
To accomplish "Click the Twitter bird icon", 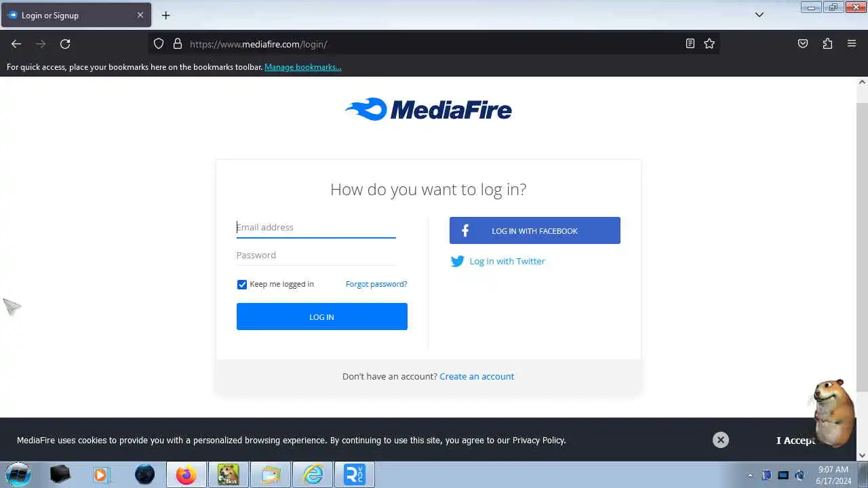I will (x=458, y=262).
